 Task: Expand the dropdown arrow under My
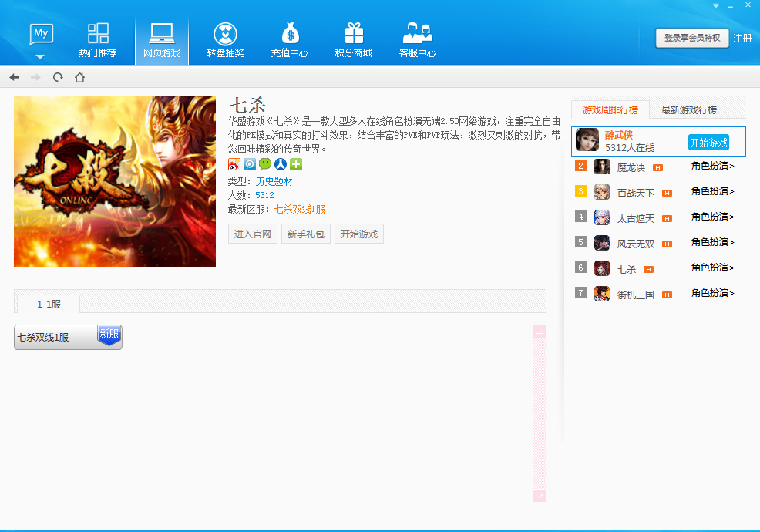click(x=40, y=57)
